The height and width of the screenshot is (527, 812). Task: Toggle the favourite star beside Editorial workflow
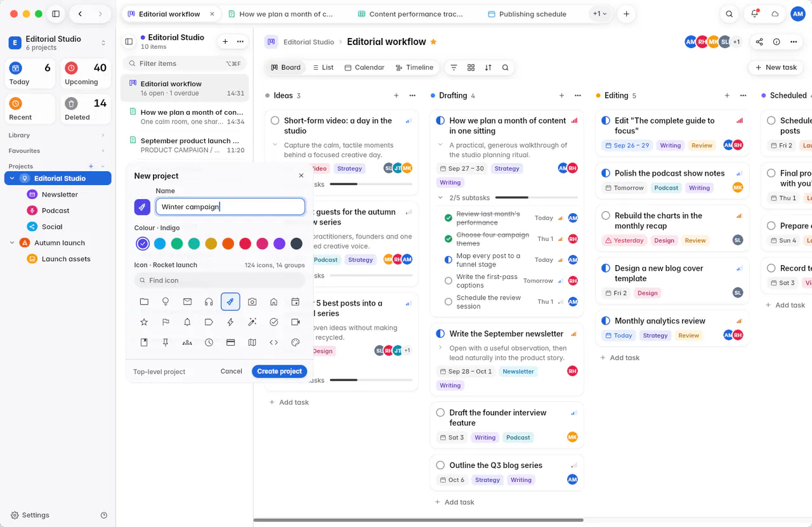click(x=433, y=42)
